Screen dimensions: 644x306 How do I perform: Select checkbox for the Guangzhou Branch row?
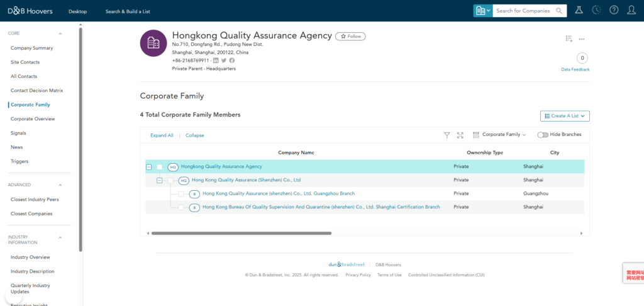pos(180,194)
